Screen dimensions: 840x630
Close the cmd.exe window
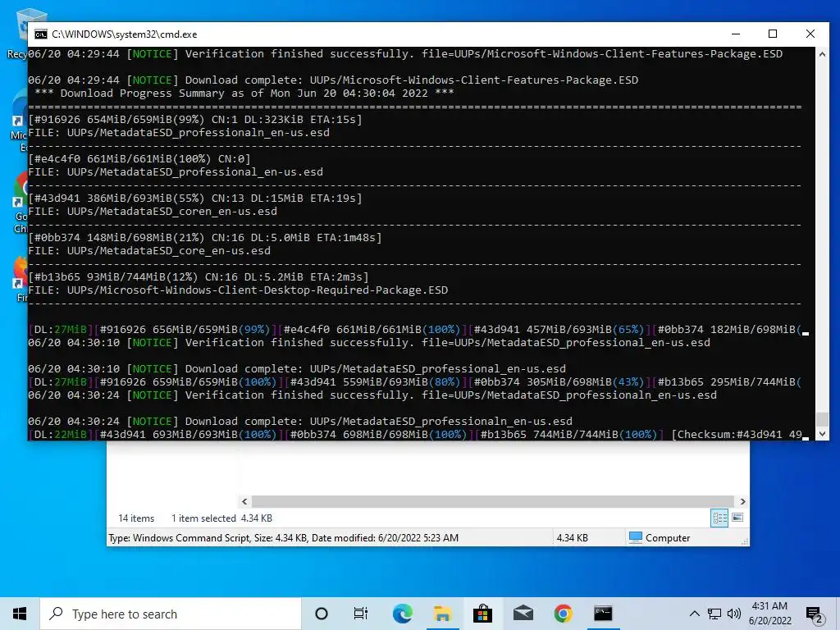(x=810, y=34)
